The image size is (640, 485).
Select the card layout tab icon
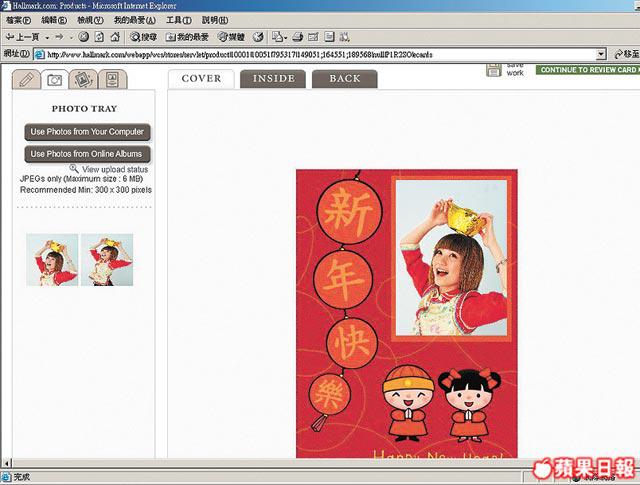(113, 79)
